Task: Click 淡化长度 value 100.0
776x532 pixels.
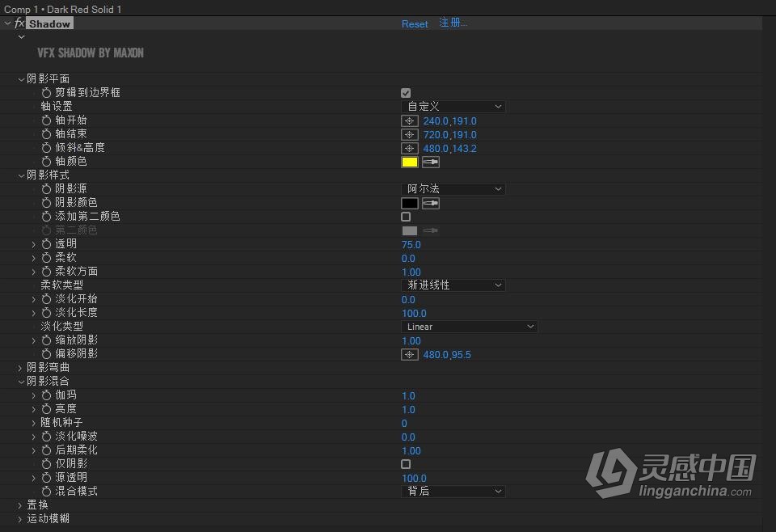Action: click(x=414, y=313)
